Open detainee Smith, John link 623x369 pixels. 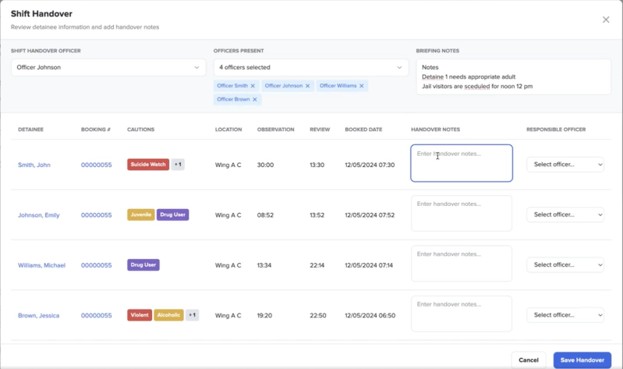(x=34, y=165)
